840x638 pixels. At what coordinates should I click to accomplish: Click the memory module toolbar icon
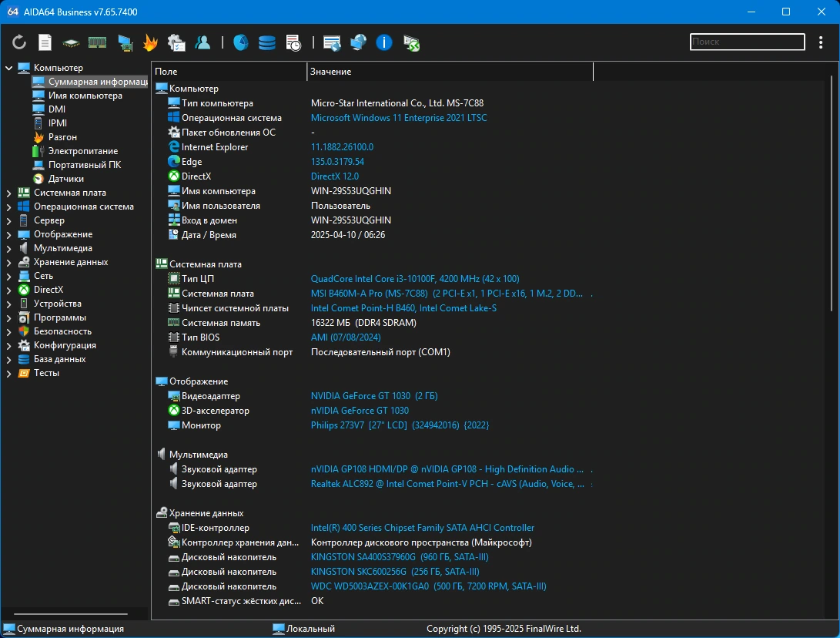coord(97,42)
